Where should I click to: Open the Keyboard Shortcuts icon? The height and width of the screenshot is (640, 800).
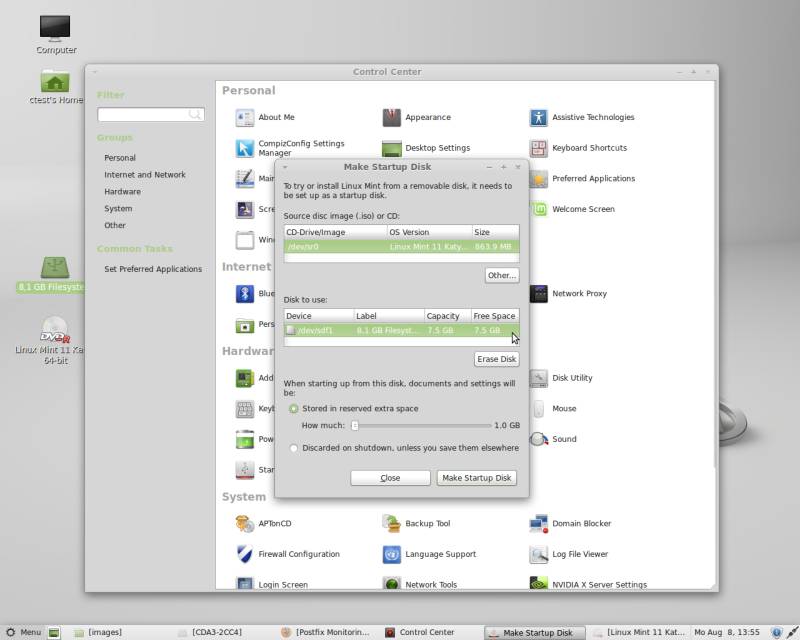pos(539,149)
